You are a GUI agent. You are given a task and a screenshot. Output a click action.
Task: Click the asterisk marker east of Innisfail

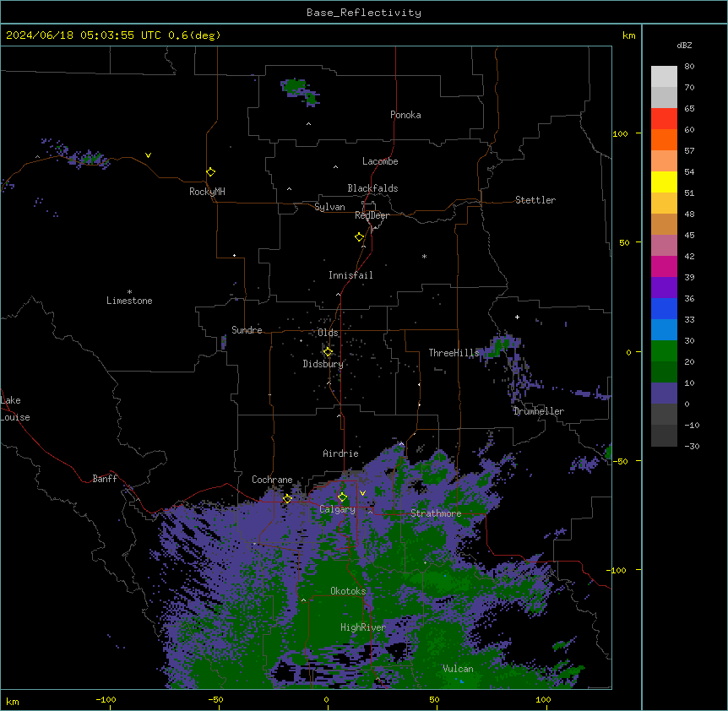click(424, 256)
